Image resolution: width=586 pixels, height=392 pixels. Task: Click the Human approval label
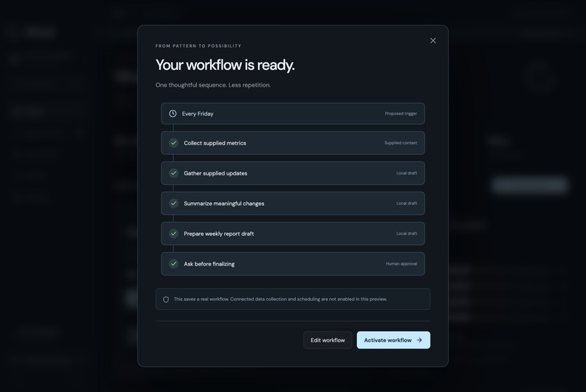(401, 264)
